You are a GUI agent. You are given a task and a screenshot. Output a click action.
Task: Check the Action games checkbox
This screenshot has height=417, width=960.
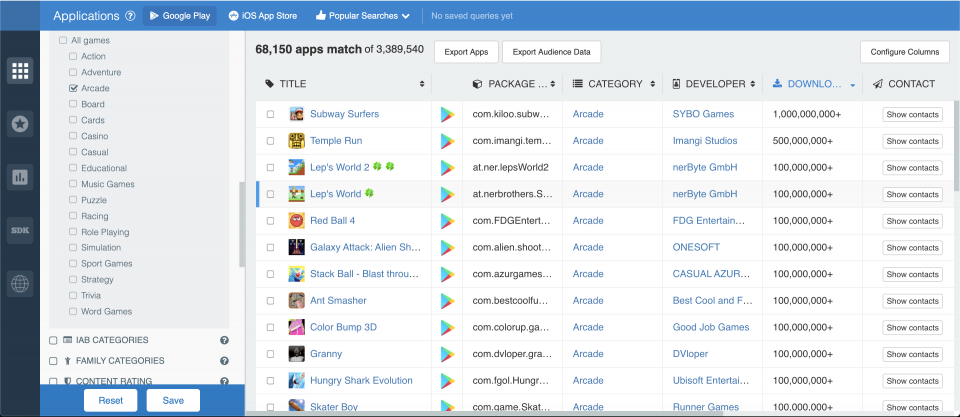click(x=73, y=56)
